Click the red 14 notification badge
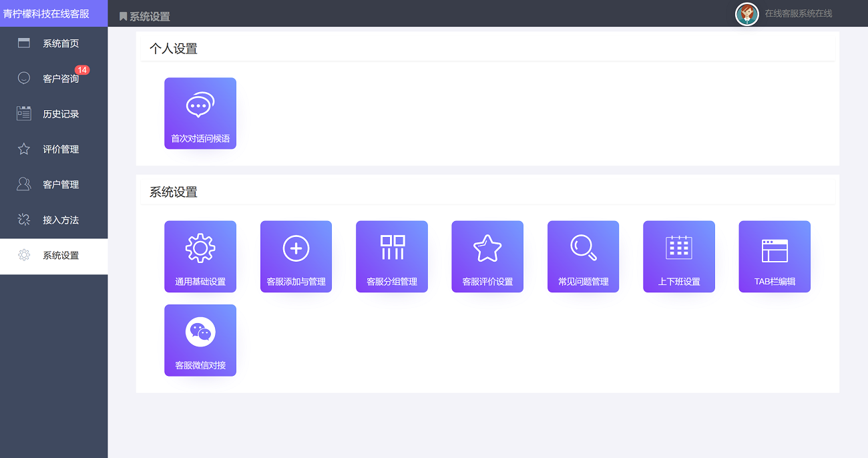The height and width of the screenshot is (458, 868). [x=82, y=70]
